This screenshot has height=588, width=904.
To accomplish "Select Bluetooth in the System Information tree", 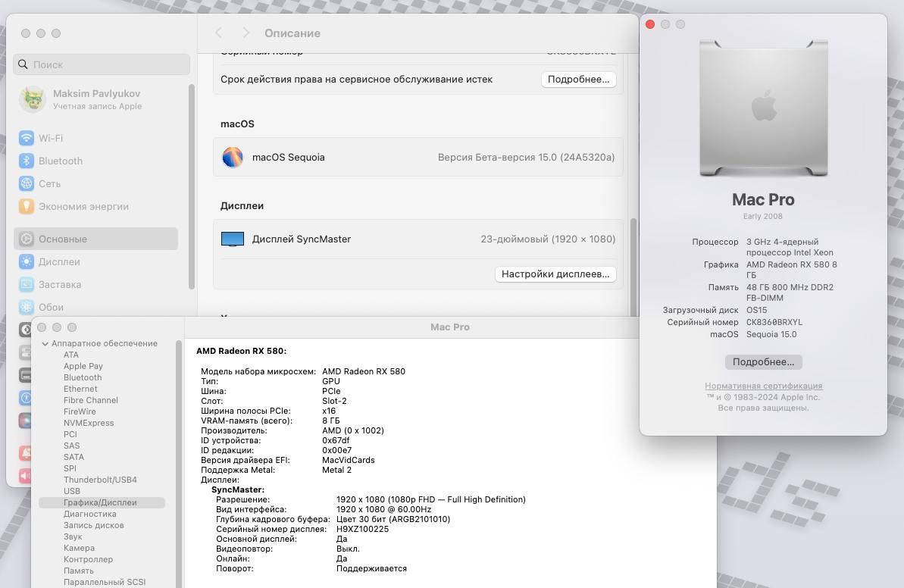I will coord(83,377).
